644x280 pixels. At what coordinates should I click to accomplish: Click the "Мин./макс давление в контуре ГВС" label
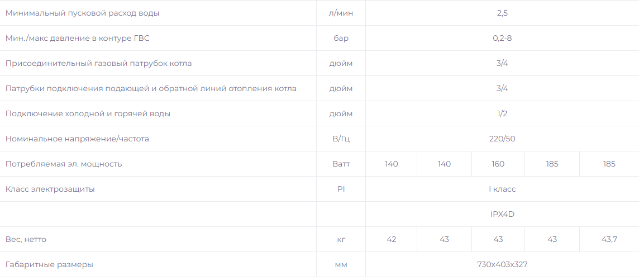point(78,38)
